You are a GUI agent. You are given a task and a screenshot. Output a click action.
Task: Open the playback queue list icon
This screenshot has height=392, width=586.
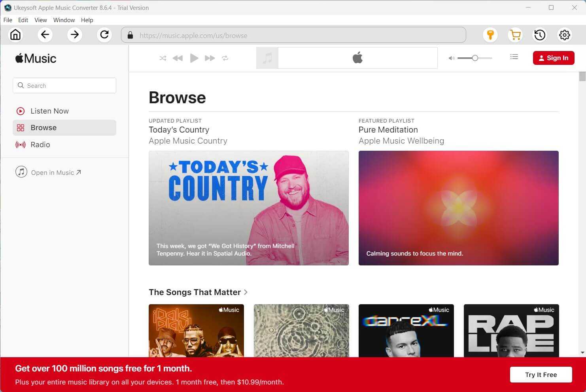point(514,57)
